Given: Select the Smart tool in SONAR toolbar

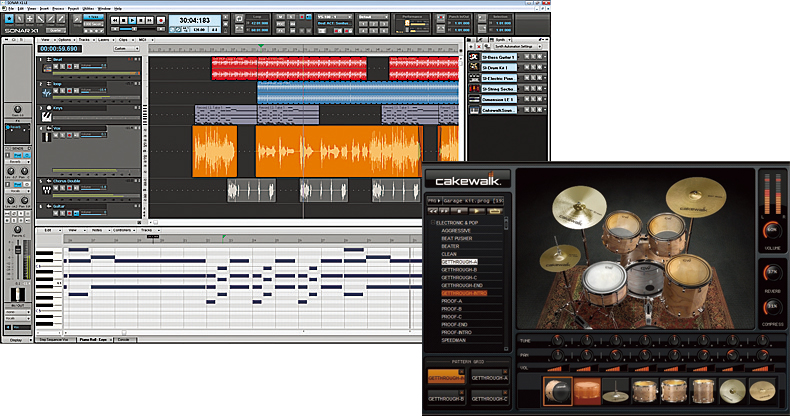Looking at the screenshot, I should (x=9, y=19).
